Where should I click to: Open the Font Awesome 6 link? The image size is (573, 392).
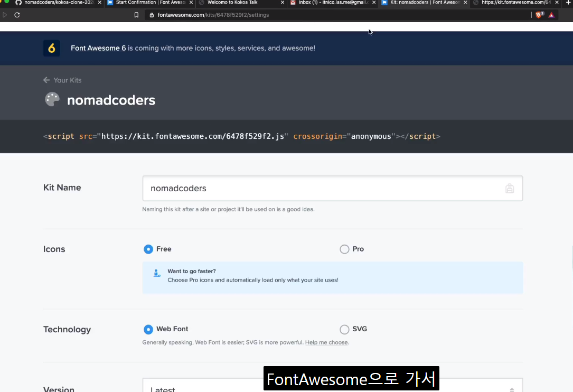point(98,48)
